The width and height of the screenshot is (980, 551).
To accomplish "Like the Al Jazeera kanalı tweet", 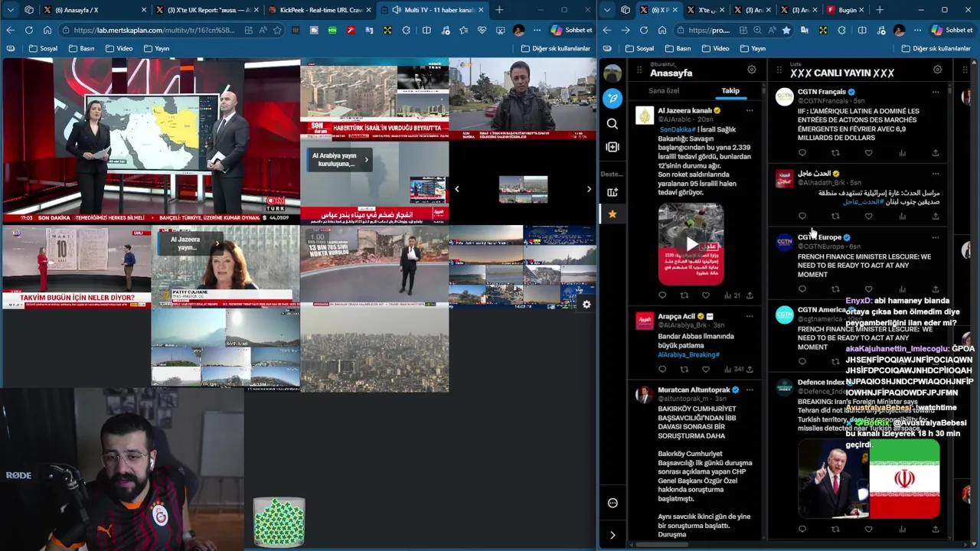I will coord(706,295).
